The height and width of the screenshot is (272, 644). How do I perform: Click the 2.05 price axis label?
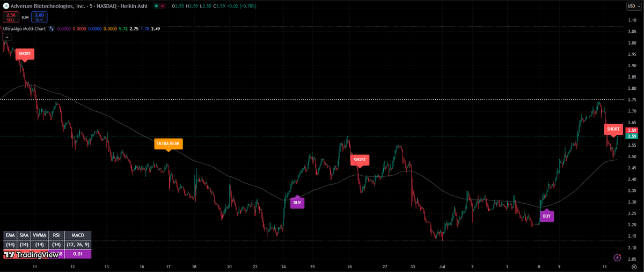[632, 259]
